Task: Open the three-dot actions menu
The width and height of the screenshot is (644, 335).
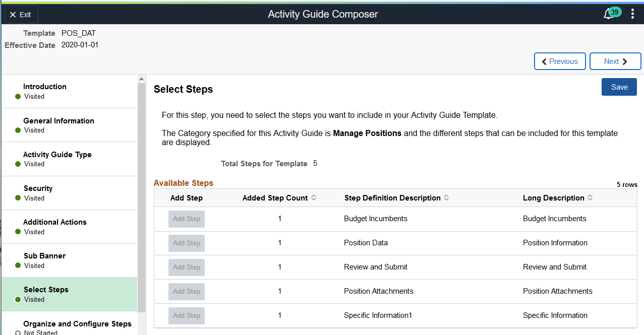Action: [x=632, y=14]
